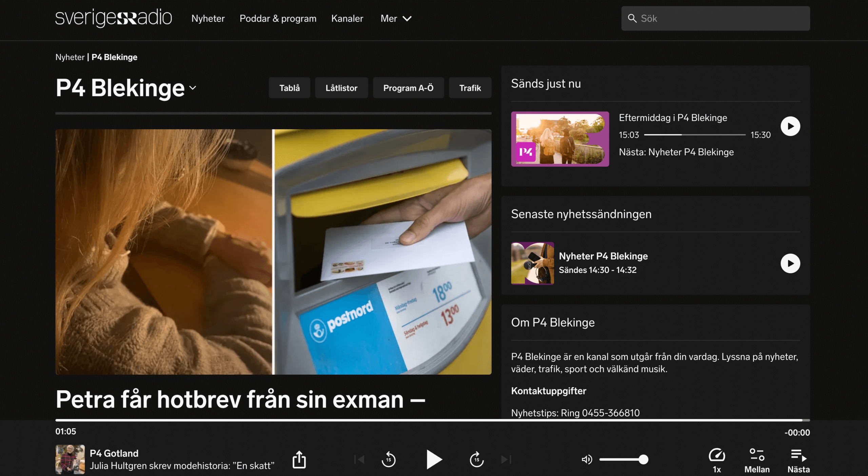Image resolution: width=868 pixels, height=476 pixels.
Task: Click the share icon in the player bar
Action: 299,459
